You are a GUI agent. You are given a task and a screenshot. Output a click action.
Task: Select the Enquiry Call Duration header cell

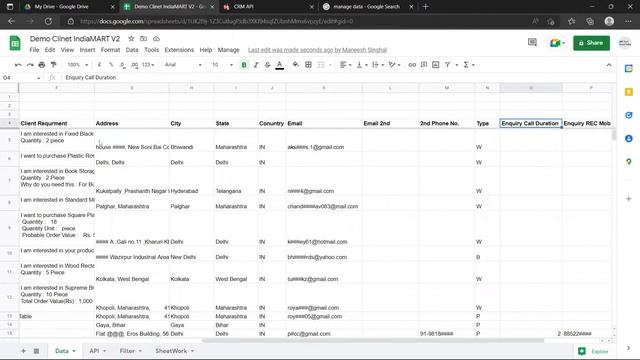click(x=531, y=123)
